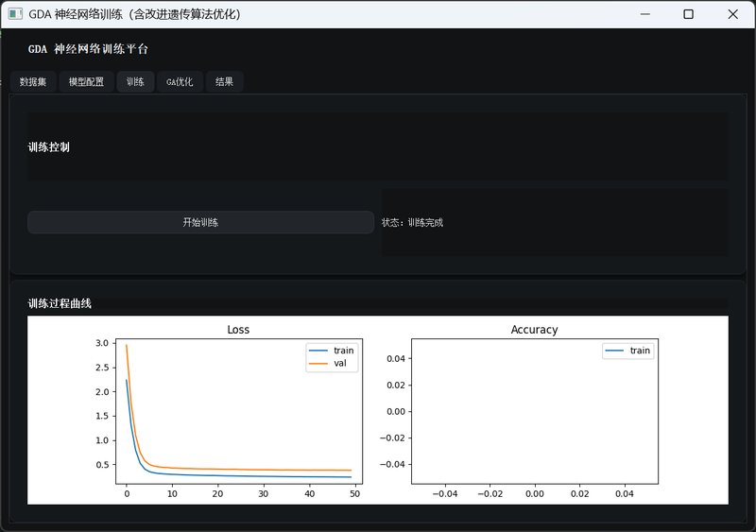Click the GDA 神经网络训练平台 title
This screenshot has height=532, width=756.
point(88,49)
